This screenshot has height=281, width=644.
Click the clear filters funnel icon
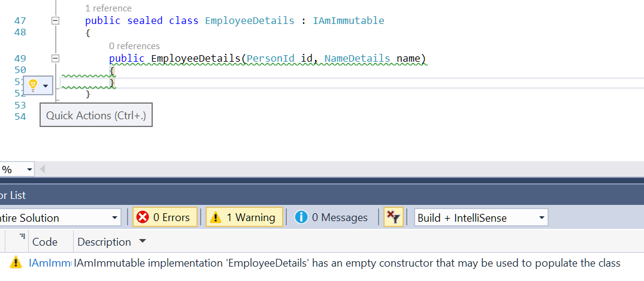393,217
